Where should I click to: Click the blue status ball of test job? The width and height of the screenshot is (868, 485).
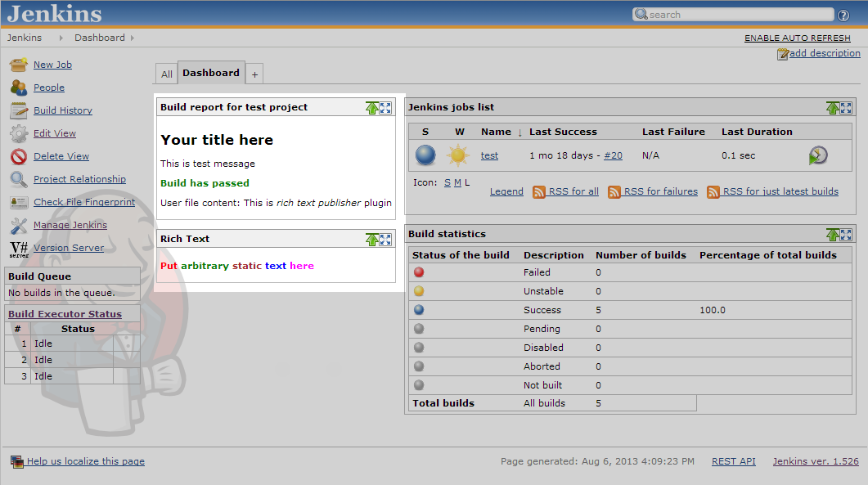(x=425, y=155)
